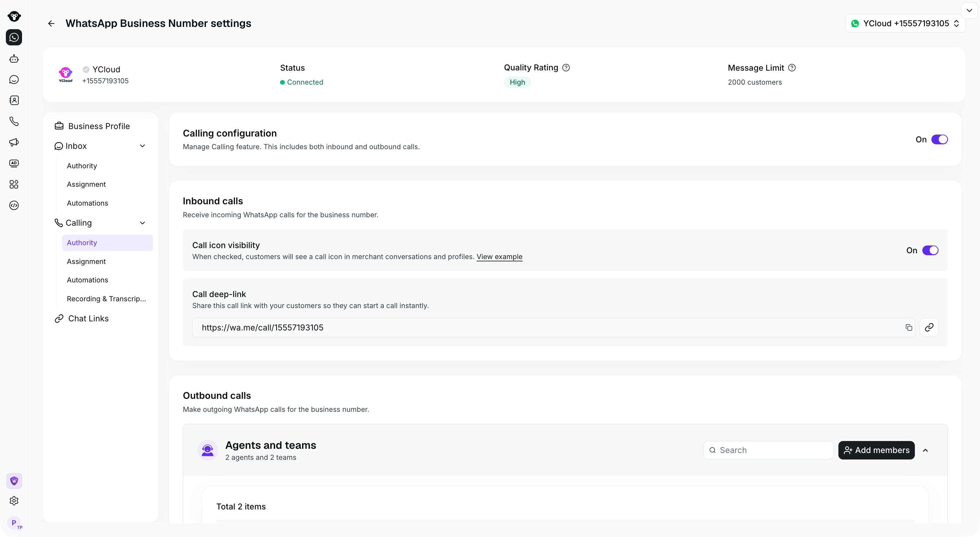
Task: Select Recording & Transcription under Calling
Action: pyautogui.click(x=107, y=299)
